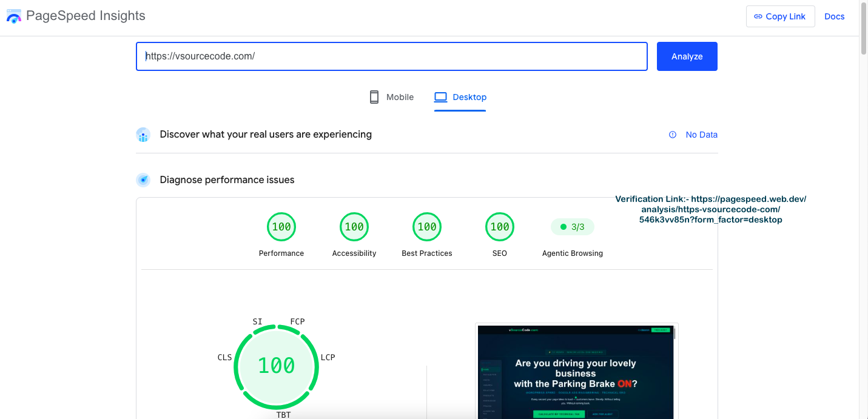Click the performance diagnosis gauge icon
The width and height of the screenshot is (868, 419).
[x=143, y=180]
